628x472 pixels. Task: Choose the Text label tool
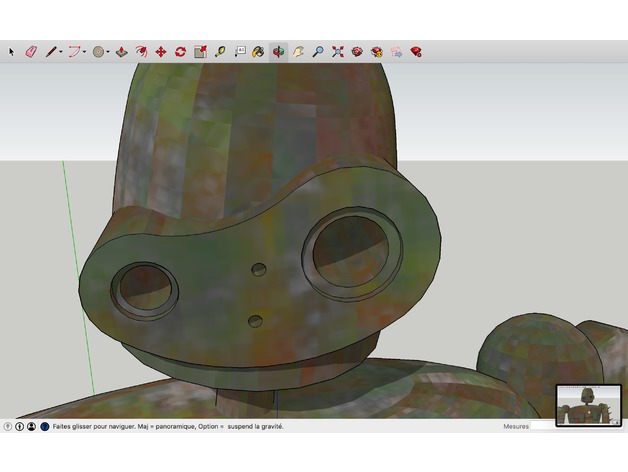click(240, 52)
